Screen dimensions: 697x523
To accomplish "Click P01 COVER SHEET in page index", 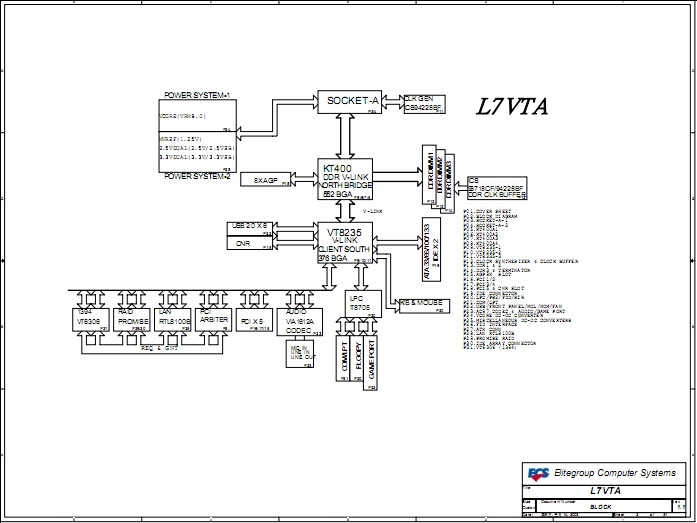I will tap(487, 211).
